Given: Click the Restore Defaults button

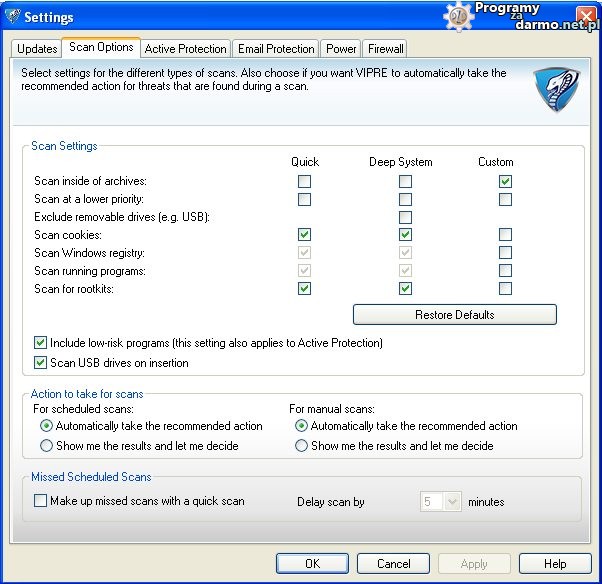Looking at the screenshot, I should coord(454,315).
